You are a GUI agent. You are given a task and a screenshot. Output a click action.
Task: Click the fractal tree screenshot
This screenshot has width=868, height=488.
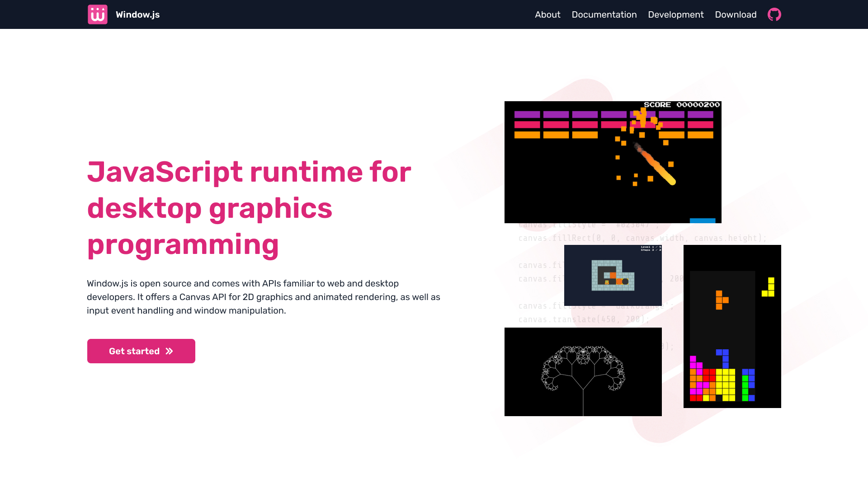[583, 371]
